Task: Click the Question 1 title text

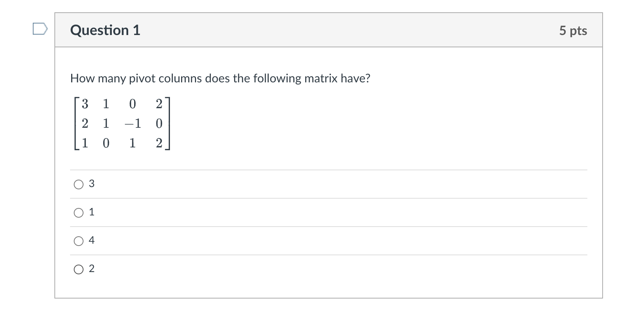Action: tap(105, 30)
